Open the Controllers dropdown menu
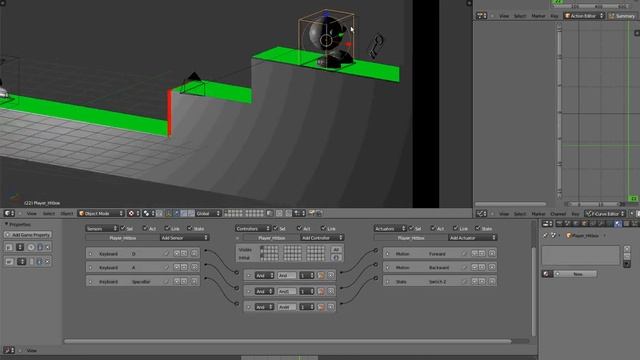The image size is (640, 360). coord(253,228)
